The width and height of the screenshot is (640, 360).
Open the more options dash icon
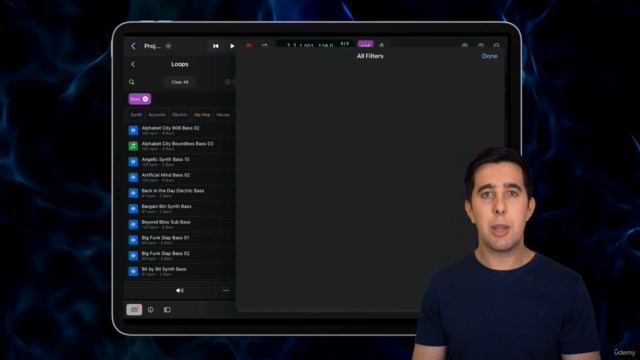pos(226,291)
